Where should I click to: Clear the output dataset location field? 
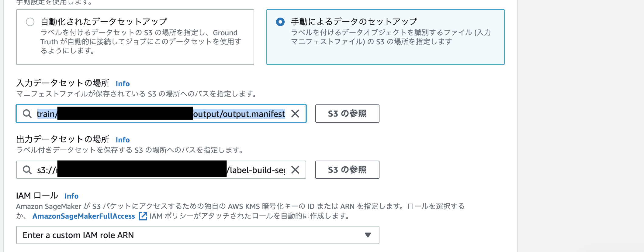pyautogui.click(x=295, y=170)
